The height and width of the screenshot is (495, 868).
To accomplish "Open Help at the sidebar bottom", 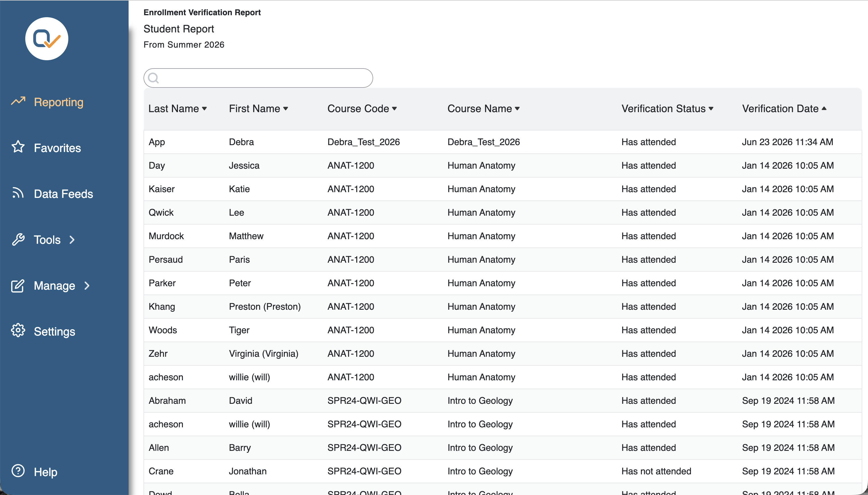I will pyautogui.click(x=46, y=472).
